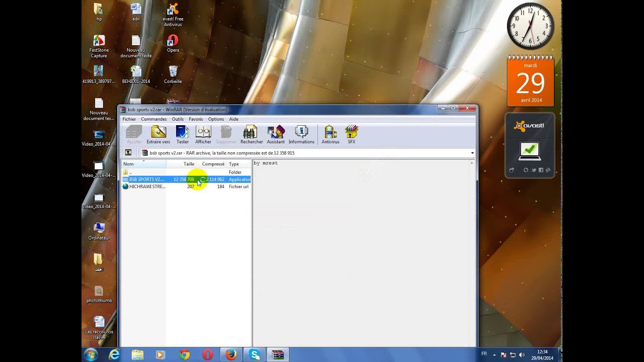Click the photothumb desktop icon
644x362 pixels.
click(x=99, y=294)
